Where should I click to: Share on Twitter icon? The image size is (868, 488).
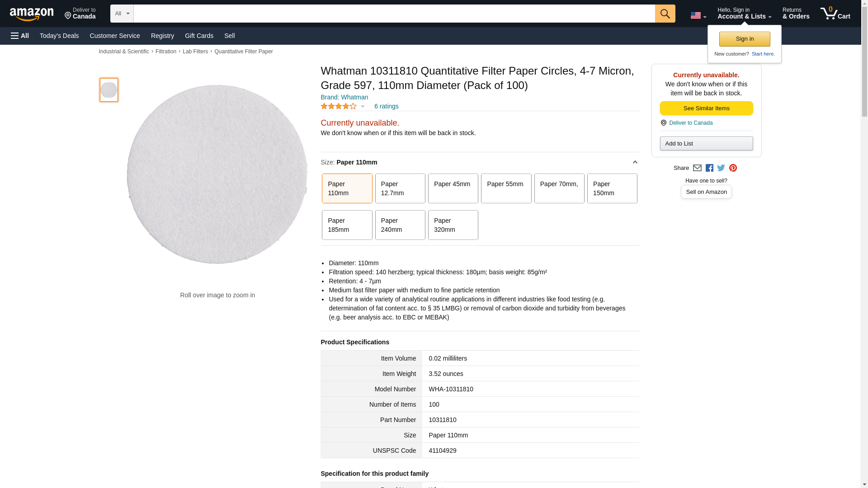721,168
